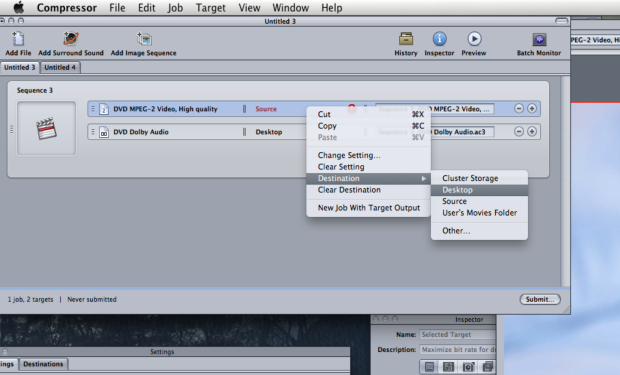Open the Edit menu
620x375 pixels.
tap(146, 8)
